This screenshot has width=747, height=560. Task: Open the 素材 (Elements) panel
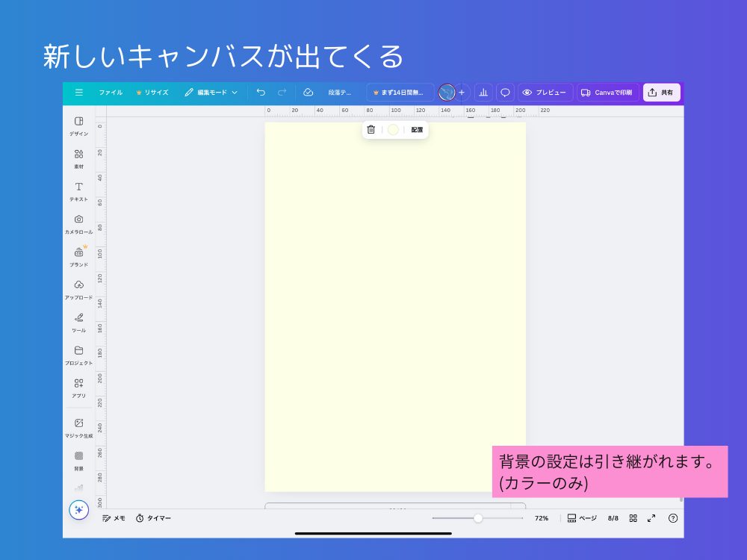coord(78,159)
